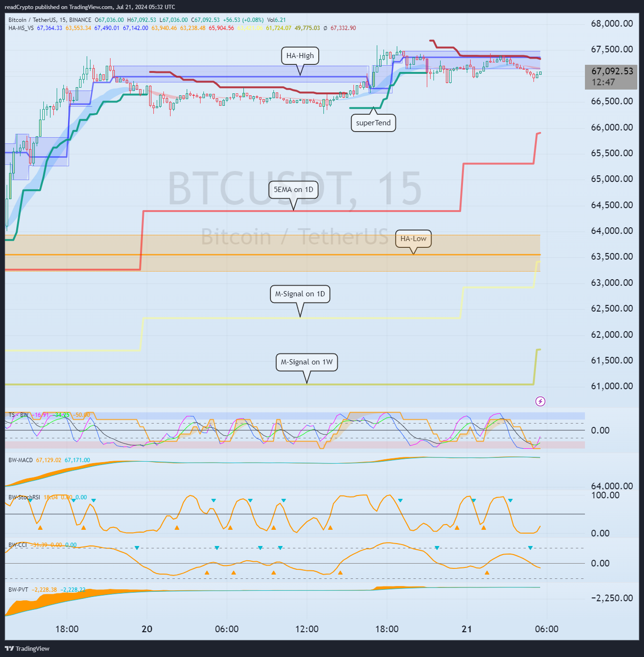Click the 68,000.00 price axis label
644x657 pixels.
coord(612,24)
